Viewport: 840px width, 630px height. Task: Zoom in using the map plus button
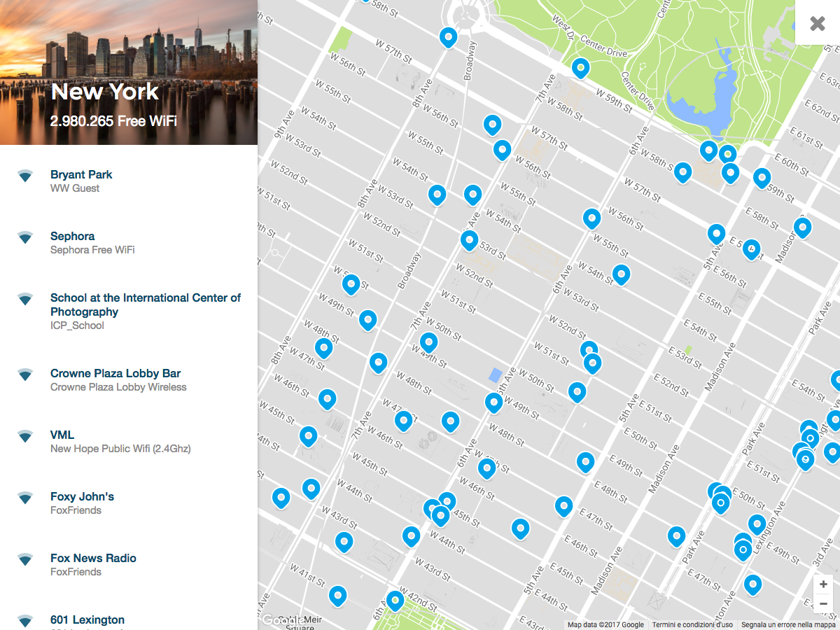click(823, 584)
